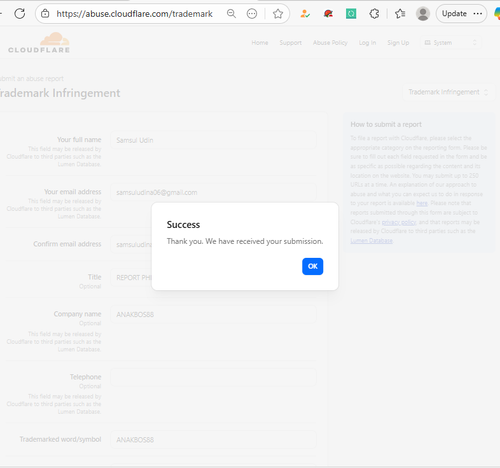Open Support in the site navigation
500x468 pixels.
pos(290,43)
